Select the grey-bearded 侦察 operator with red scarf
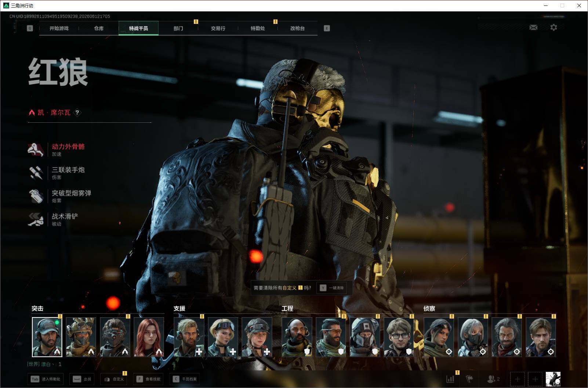This screenshot has width=588, height=388. [x=507, y=337]
